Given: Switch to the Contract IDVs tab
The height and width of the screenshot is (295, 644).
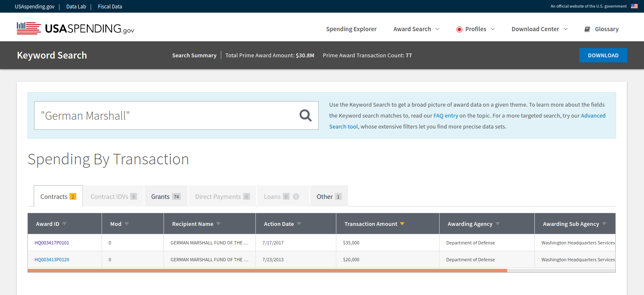Looking at the screenshot, I should 113,196.
